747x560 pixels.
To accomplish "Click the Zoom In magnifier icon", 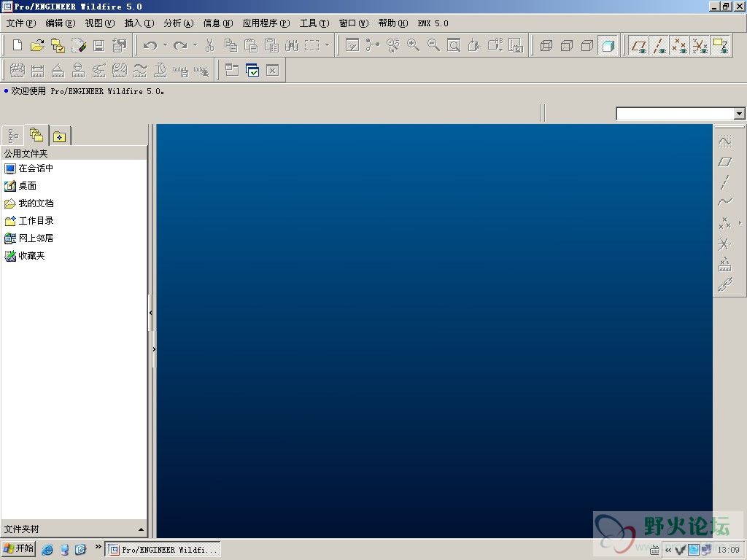I will pos(413,45).
